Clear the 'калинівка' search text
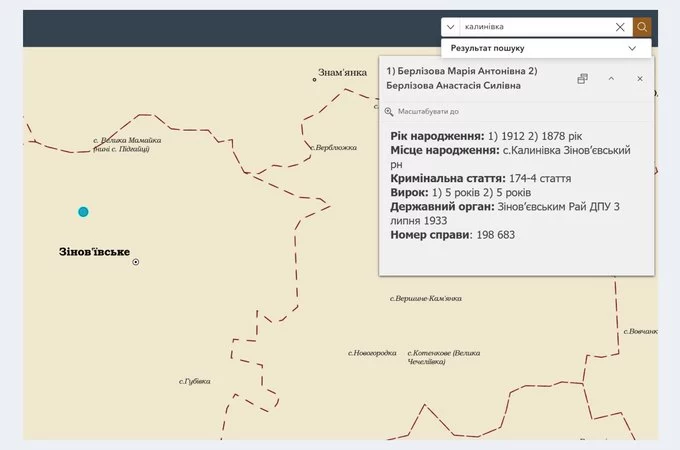Screen dimensions: 680x450 pyautogui.click(x=620, y=27)
